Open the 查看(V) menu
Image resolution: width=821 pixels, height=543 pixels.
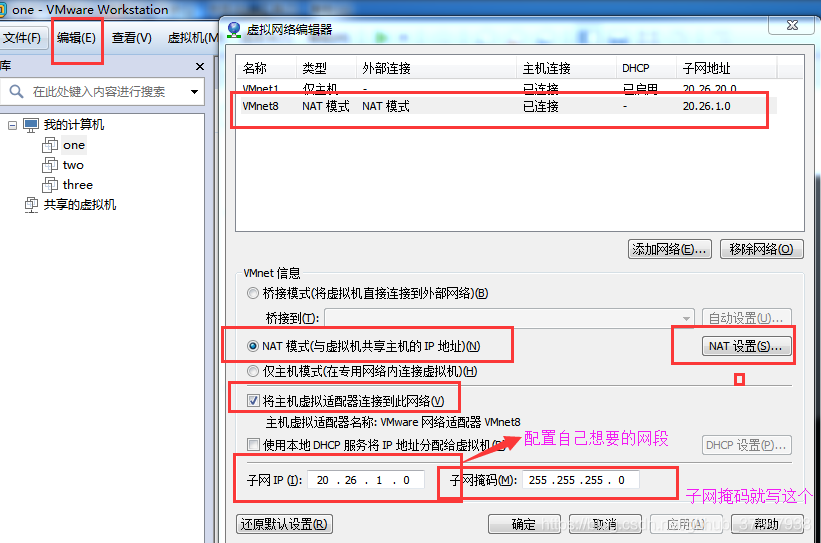[132, 38]
